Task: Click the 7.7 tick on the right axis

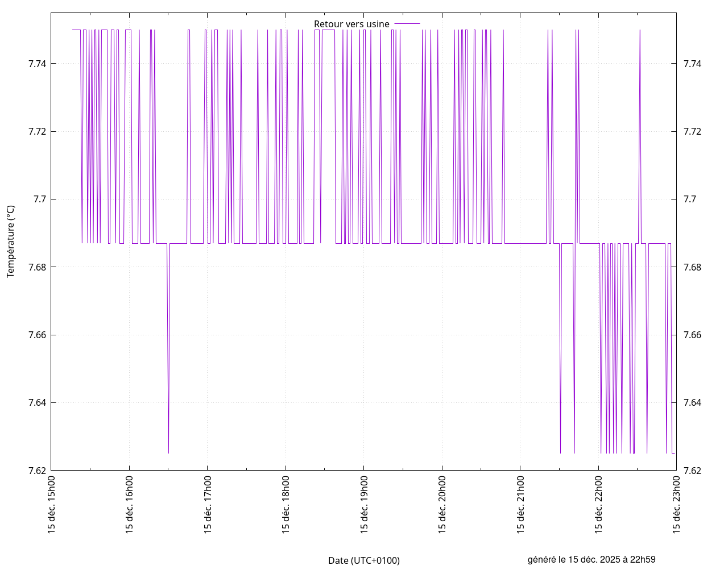Action: tap(689, 199)
